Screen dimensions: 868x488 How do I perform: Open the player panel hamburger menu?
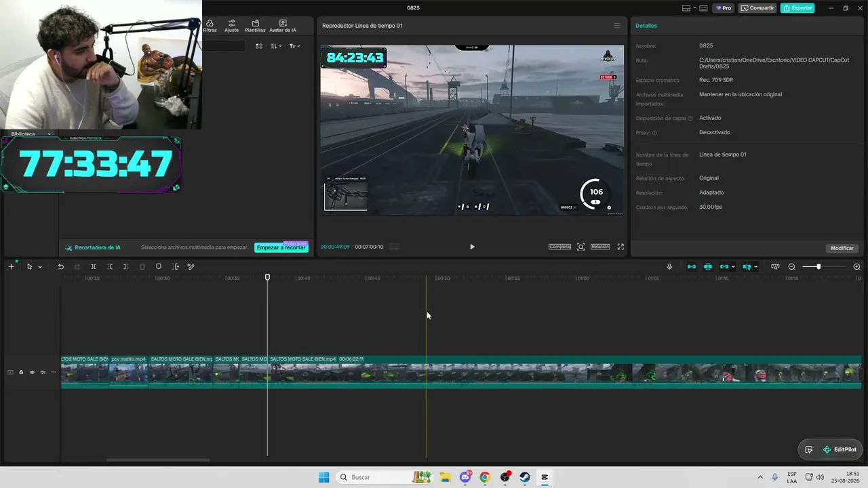pos(617,26)
